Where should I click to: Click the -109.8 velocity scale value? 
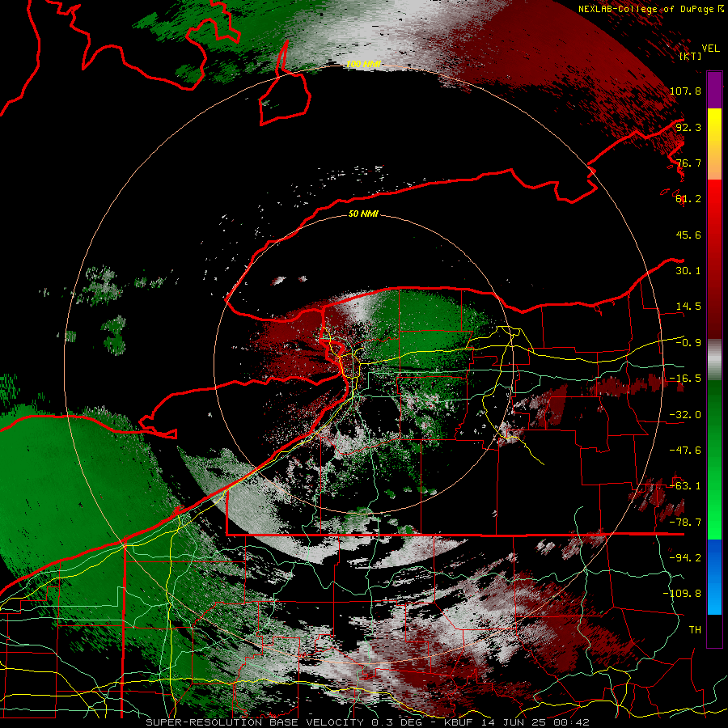tap(683, 594)
